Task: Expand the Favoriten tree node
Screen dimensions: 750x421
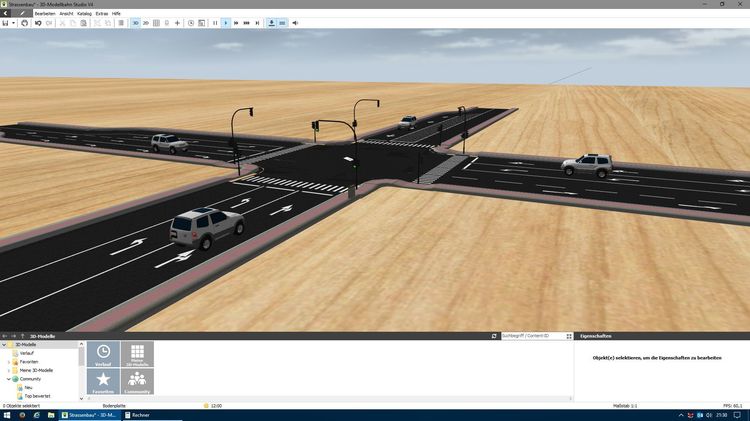Action: 9,362
